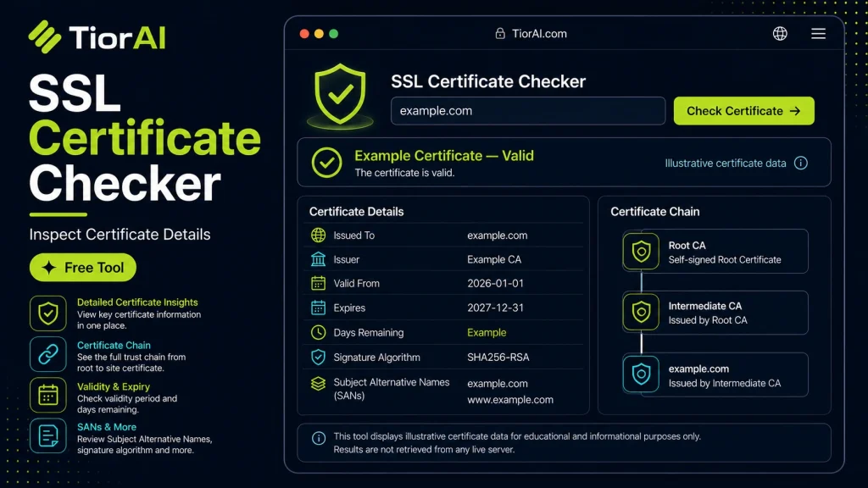Click the Detailed Certificate Insights shield icon
The height and width of the screenshot is (488, 868).
pos(48,313)
